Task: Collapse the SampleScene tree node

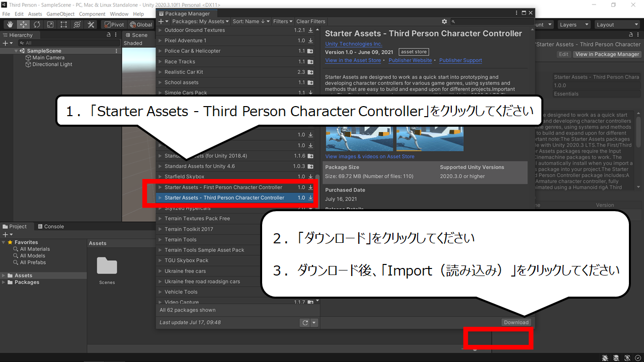Action: [17, 51]
